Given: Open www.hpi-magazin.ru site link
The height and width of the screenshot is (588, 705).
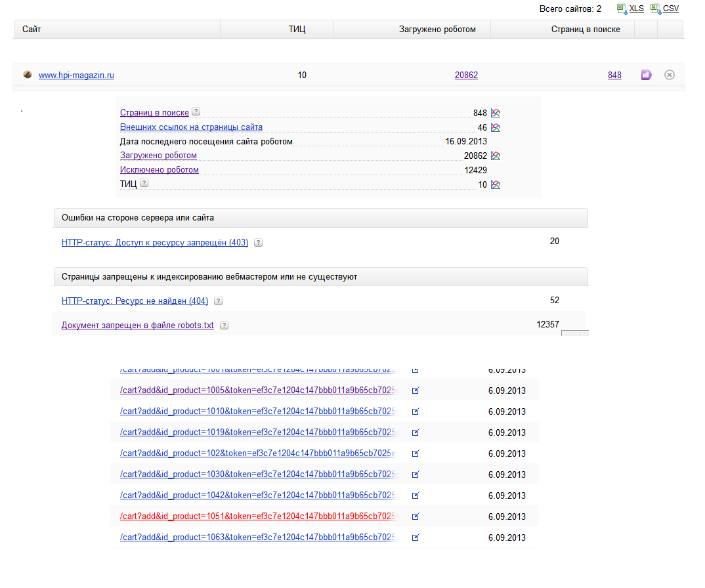Looking at the screenshot, I should coord(76,75).
